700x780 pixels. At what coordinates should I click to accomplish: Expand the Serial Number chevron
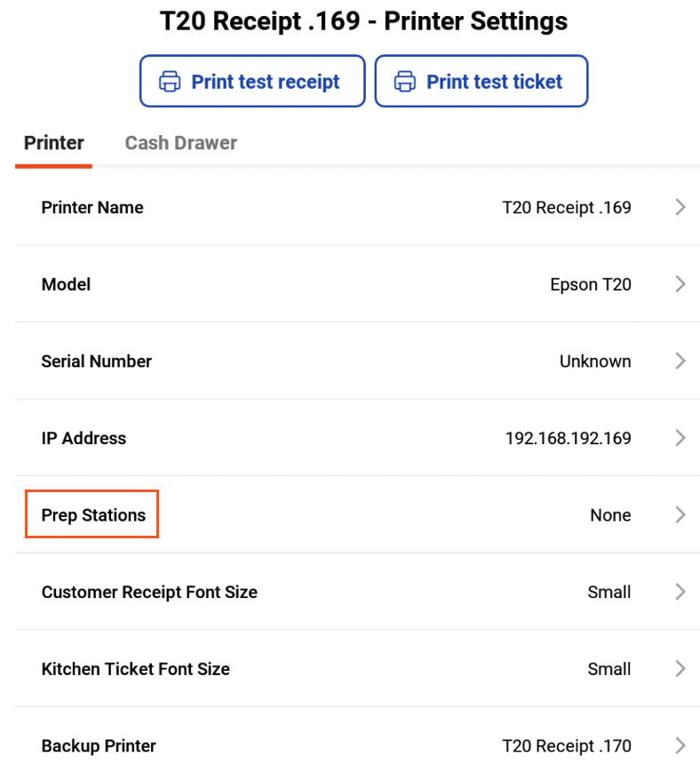click(680, 362)
